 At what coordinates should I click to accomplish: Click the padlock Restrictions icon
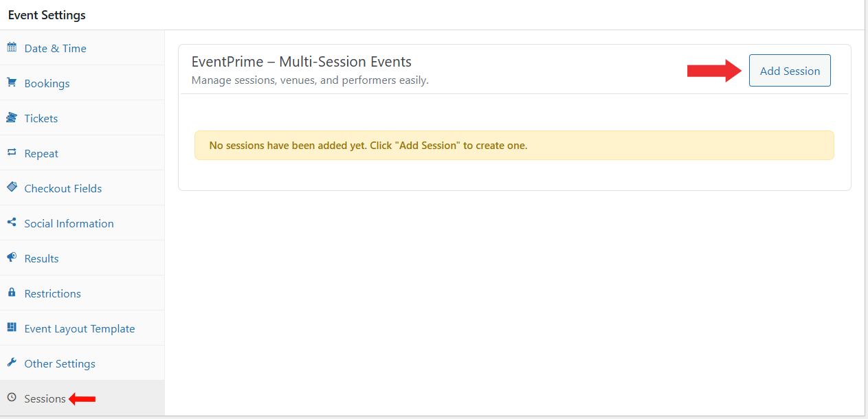tap(12, 293)
